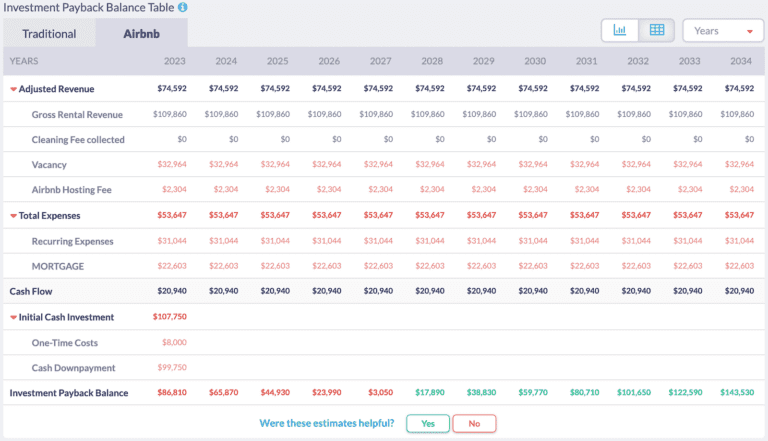Switch to bar chart view
Screen dimensions: 768x441
(x=619, y=30)
